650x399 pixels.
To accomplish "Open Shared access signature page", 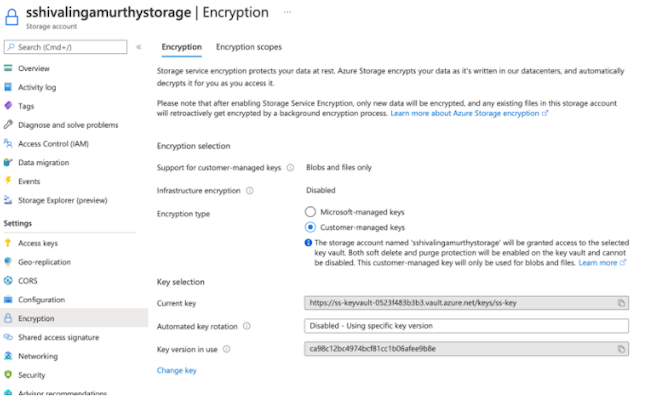I will click(x=58, y=337).
